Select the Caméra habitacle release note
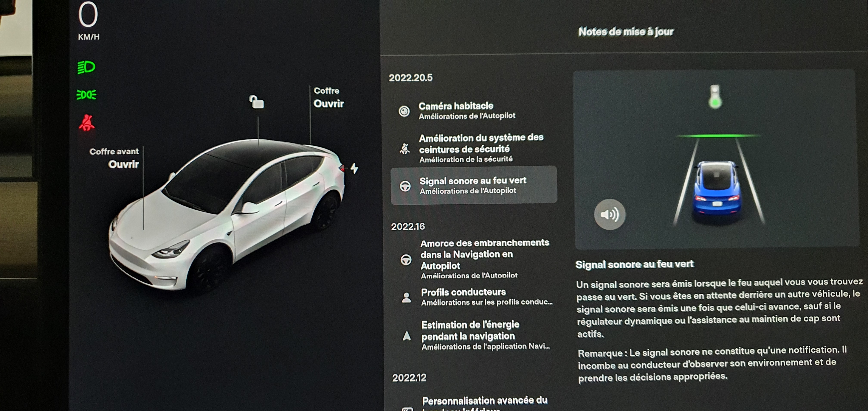 pos(467,111)
